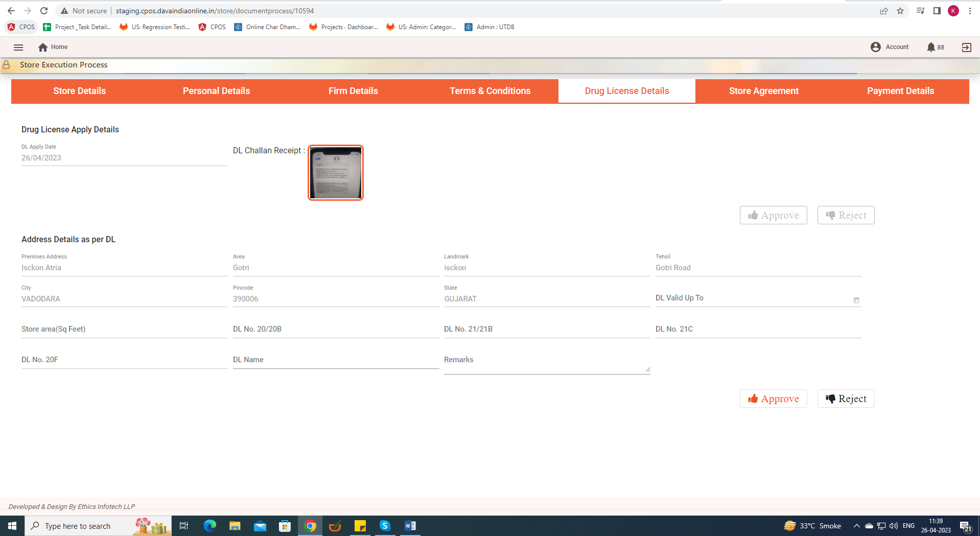Click the Home icon in header
The width and height of the screenshot is (980, 536).
[43, 47]
